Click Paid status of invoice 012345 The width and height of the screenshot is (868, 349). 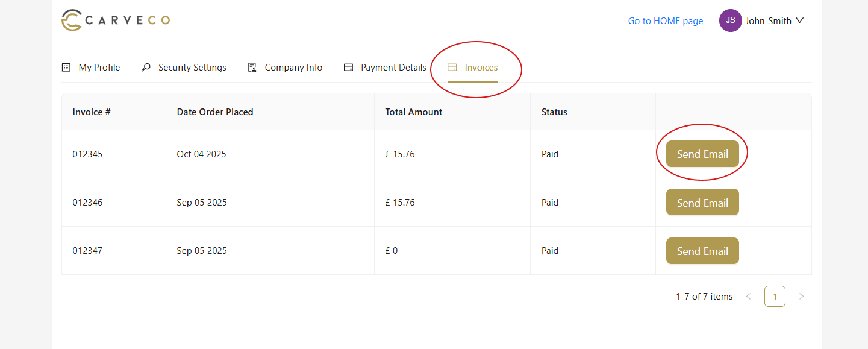(550, 154)
